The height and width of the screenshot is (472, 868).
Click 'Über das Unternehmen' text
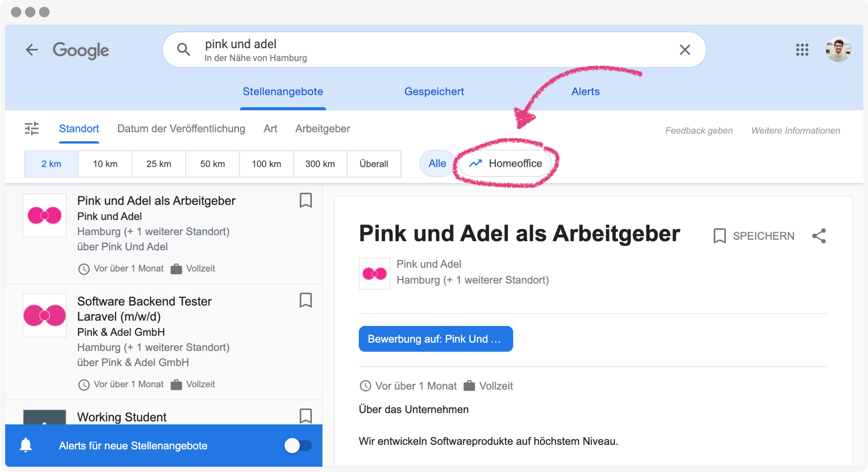413,409
